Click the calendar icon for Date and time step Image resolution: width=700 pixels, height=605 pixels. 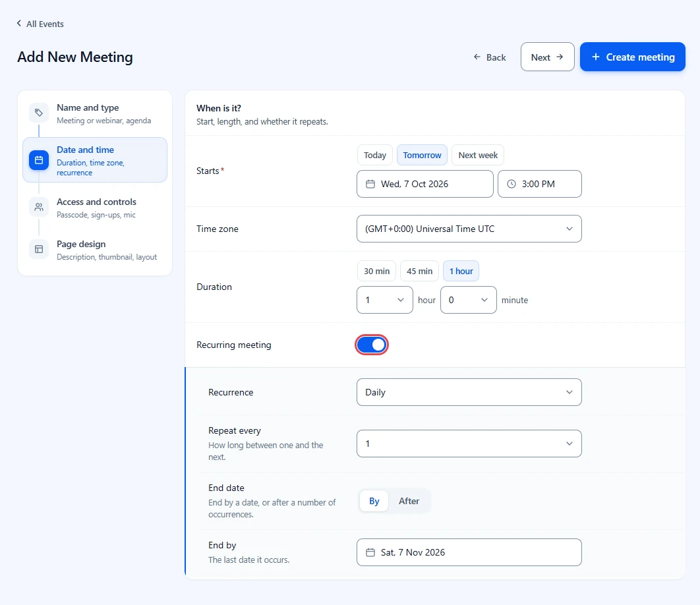[x=39, y=160]
